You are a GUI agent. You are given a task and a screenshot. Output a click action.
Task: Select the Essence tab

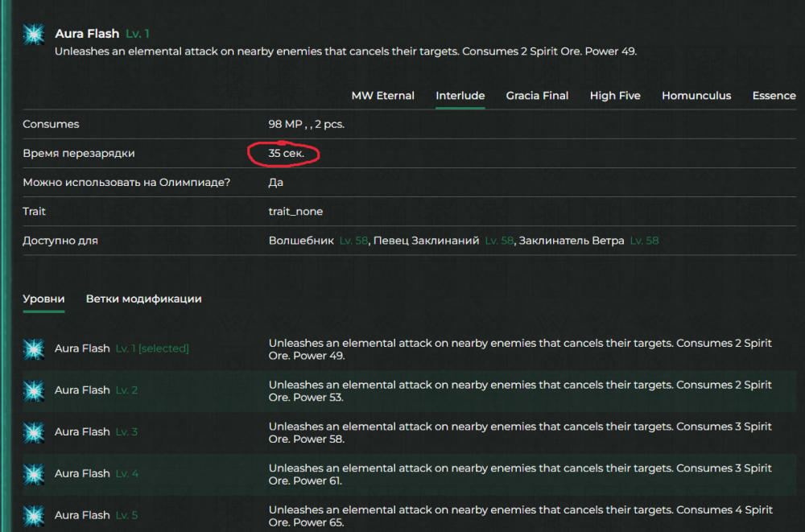pos(774,96)
